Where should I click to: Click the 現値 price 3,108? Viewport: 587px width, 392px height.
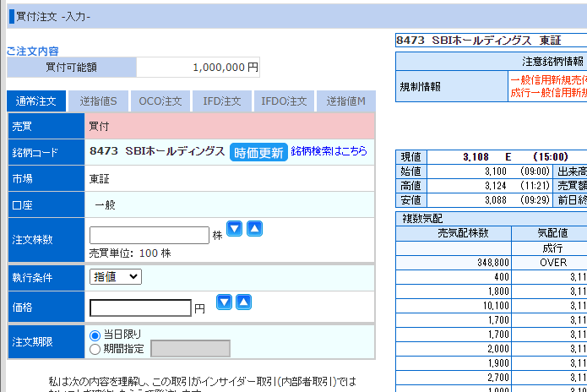click(x=476, y=157)
